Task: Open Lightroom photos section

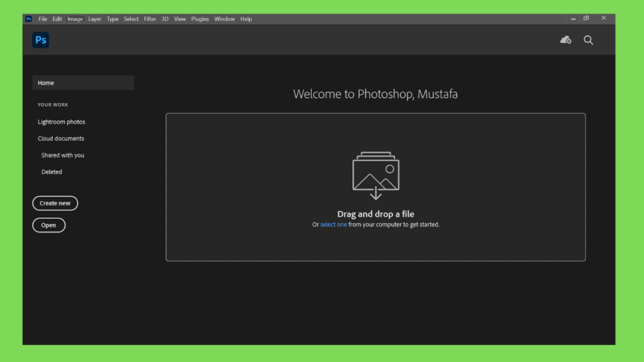Action: point(62,122)
